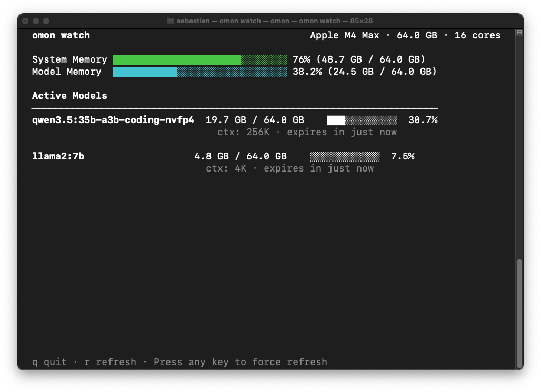Select the llama2:7b model name
The height and width of the screenshot is (392, 541).
pyautogui.click(x=58, y=156)
